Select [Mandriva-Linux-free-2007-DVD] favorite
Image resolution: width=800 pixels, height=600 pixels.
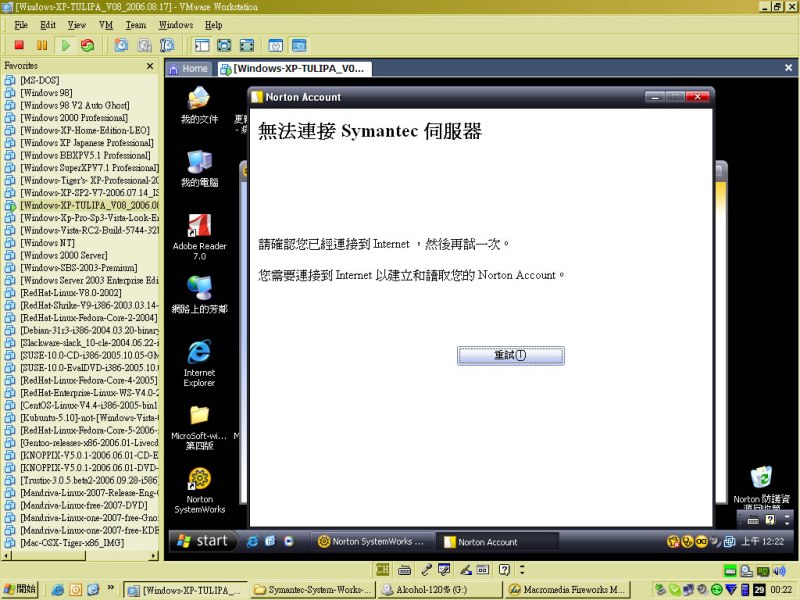pyautogui.click(x=84, y=506)
